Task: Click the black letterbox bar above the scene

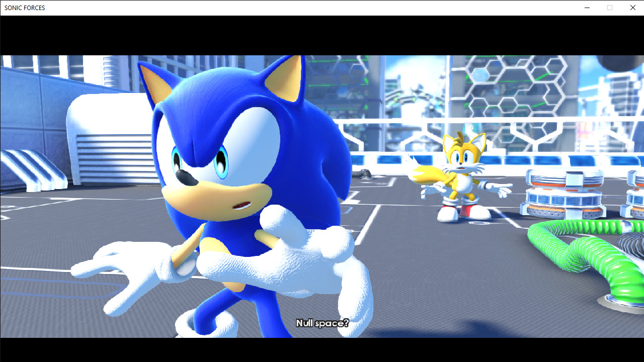Action: click(x=322, y=33)
